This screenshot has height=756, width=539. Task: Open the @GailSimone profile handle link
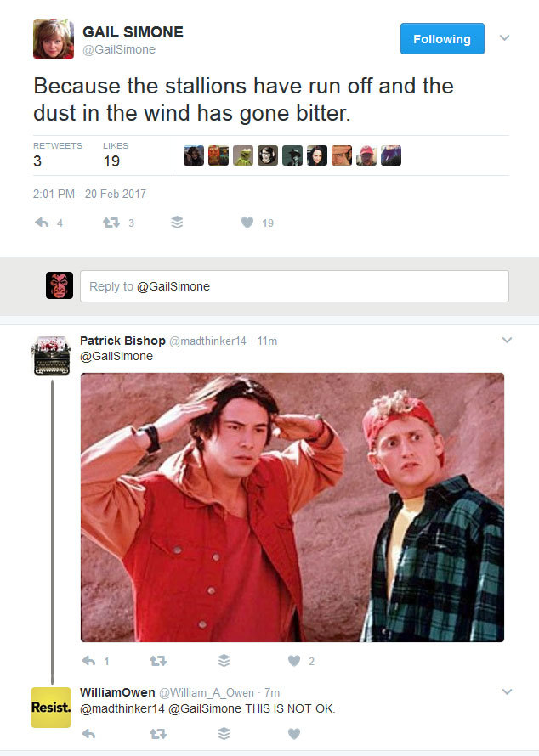pos(119,49)
